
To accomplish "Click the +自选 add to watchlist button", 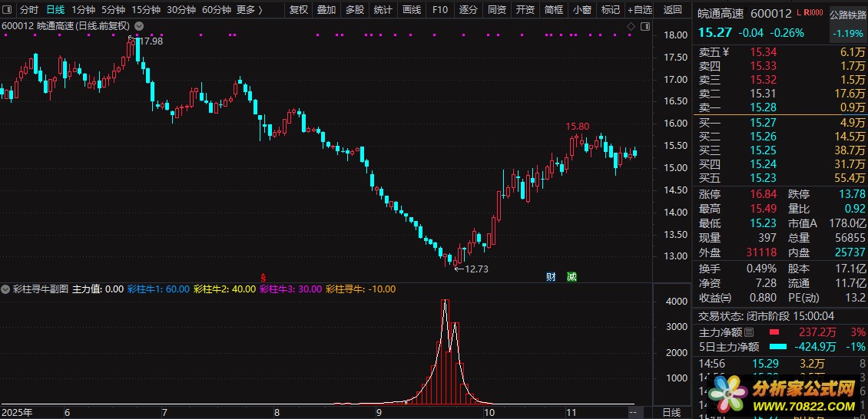I will tap(639, 10).
